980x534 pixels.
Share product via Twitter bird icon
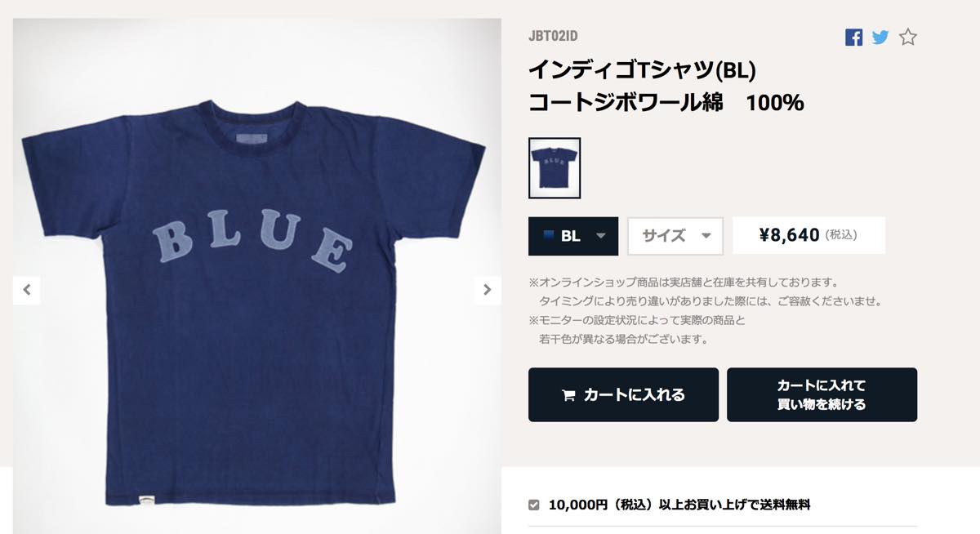pos(880,37)
